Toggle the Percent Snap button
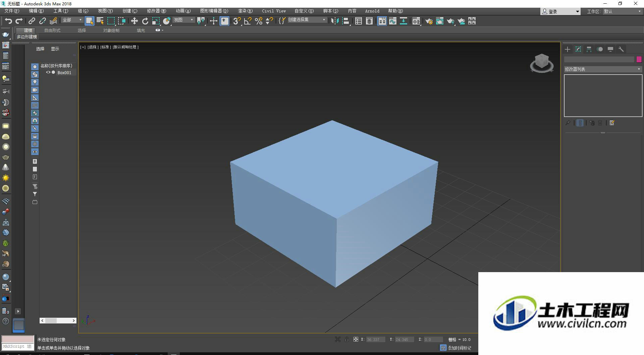644x355 pixels. (259, 21)
